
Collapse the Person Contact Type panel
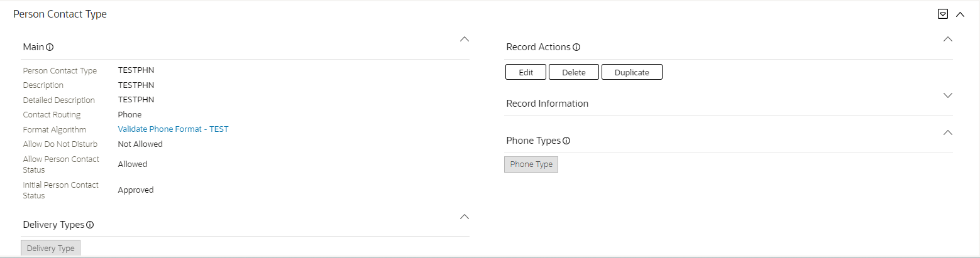[960, 14]
